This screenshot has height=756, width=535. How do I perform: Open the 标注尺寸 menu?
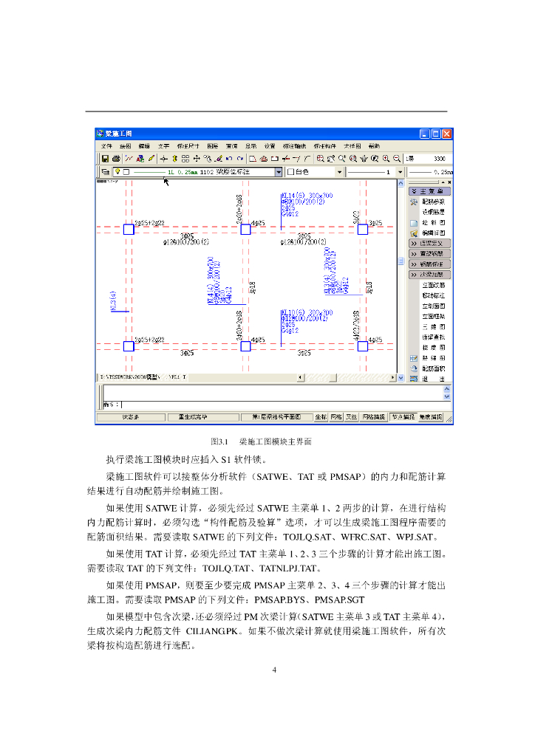click(x=188, y=146)
